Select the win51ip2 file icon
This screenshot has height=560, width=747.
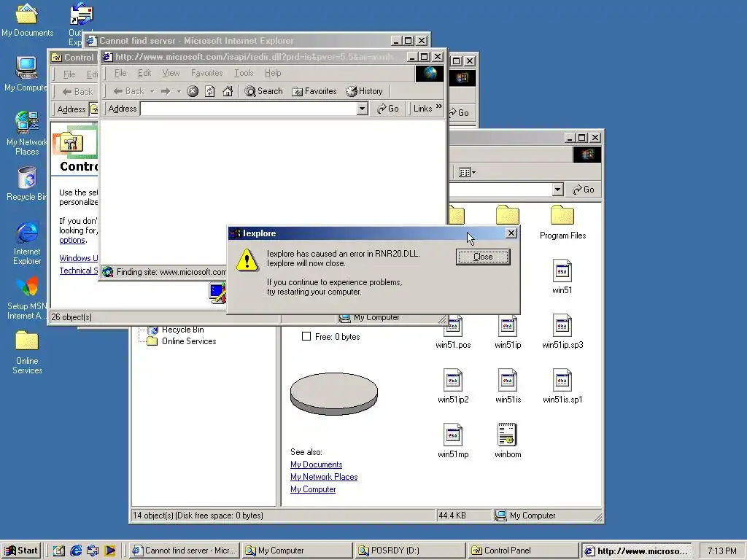click(x=453, y=386)
